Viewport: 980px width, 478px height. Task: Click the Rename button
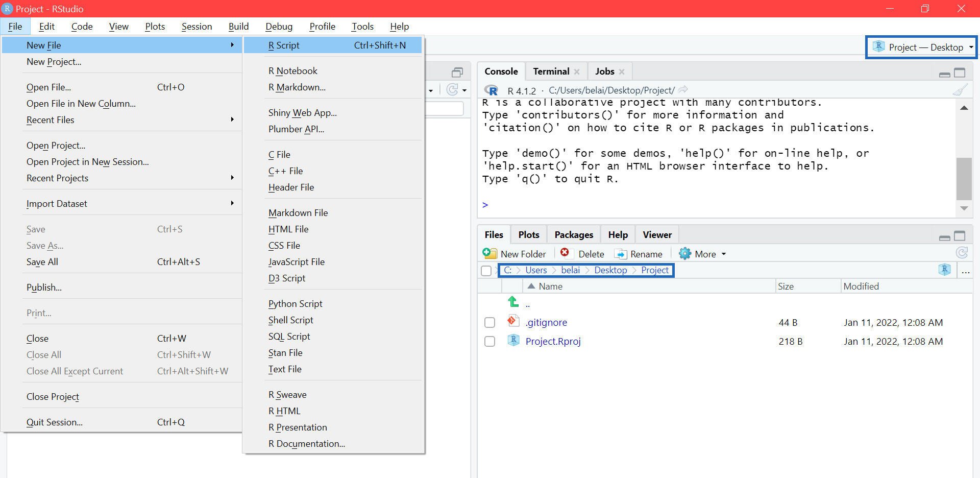(639, 254)
